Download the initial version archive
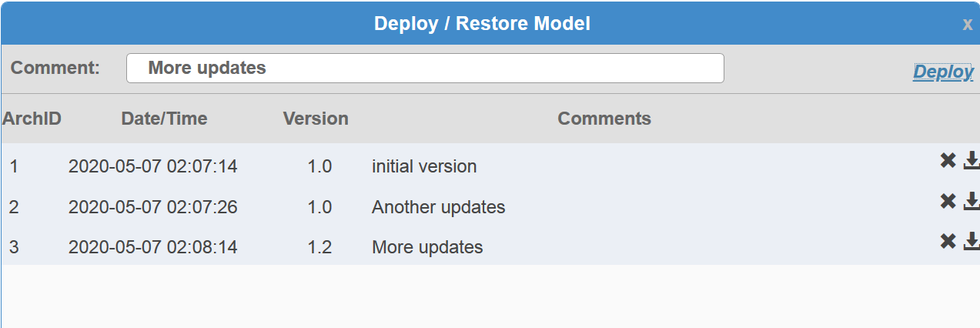980x328 pixels. tap(972, 160)
